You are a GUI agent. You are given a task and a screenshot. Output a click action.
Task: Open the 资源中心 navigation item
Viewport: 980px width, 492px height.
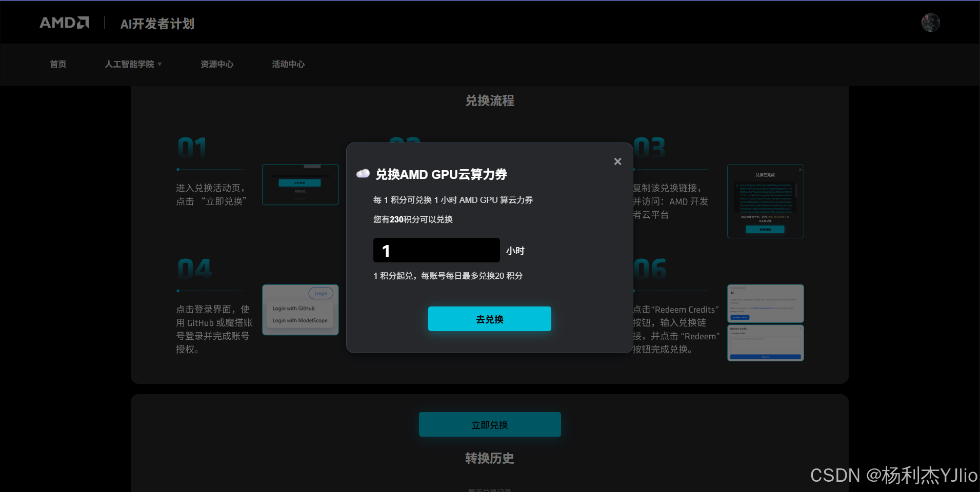coord(217,64)
